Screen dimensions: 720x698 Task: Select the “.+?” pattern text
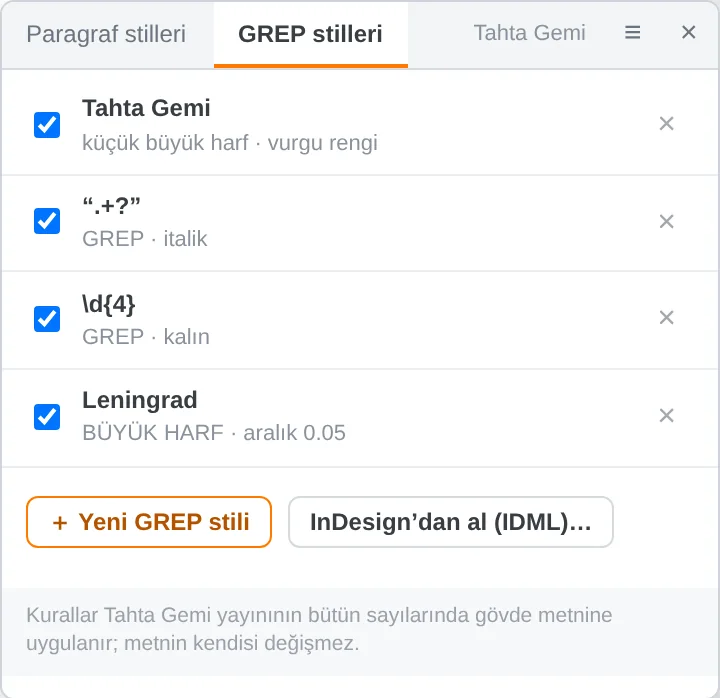[111, 206]
